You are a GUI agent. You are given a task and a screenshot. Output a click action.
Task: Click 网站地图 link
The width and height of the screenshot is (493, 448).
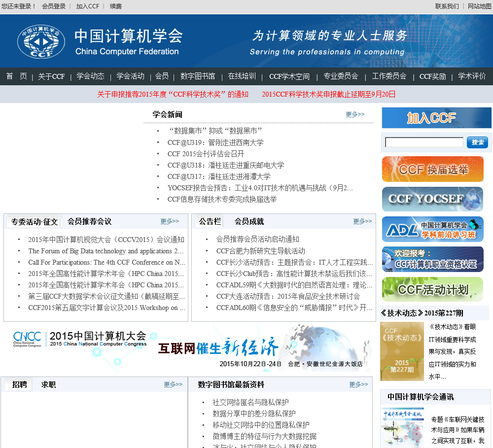480,6
